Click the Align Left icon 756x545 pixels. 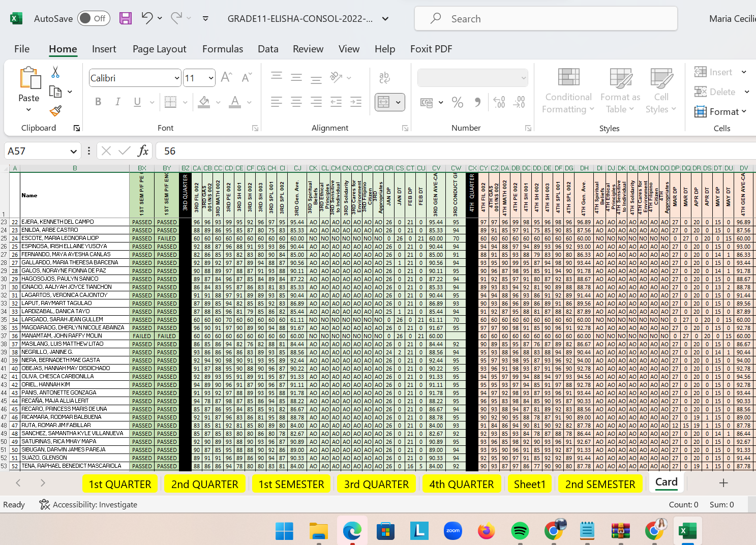click(277, 102)
